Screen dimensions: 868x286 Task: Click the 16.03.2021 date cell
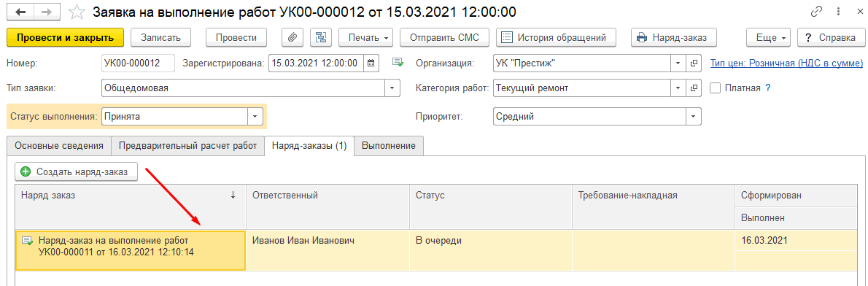pos(796,241)
